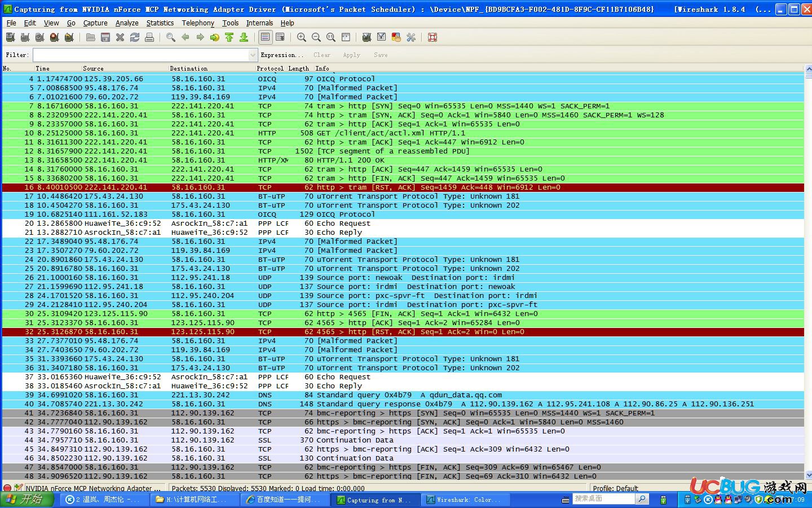
Task: Open the Go menu
Action: coord(71,23)
